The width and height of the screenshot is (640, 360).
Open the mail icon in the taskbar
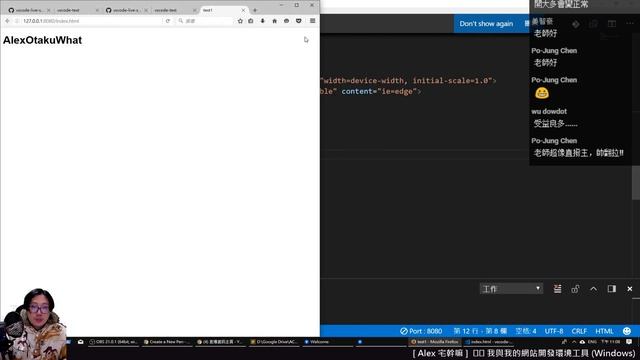click(80, 342)
